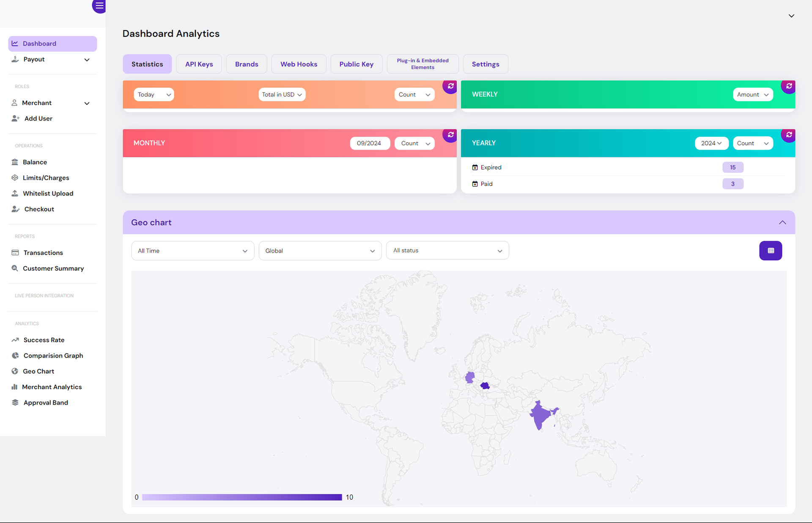
Task: Open Comparision Graph analytics
Action: coord(53,355)
